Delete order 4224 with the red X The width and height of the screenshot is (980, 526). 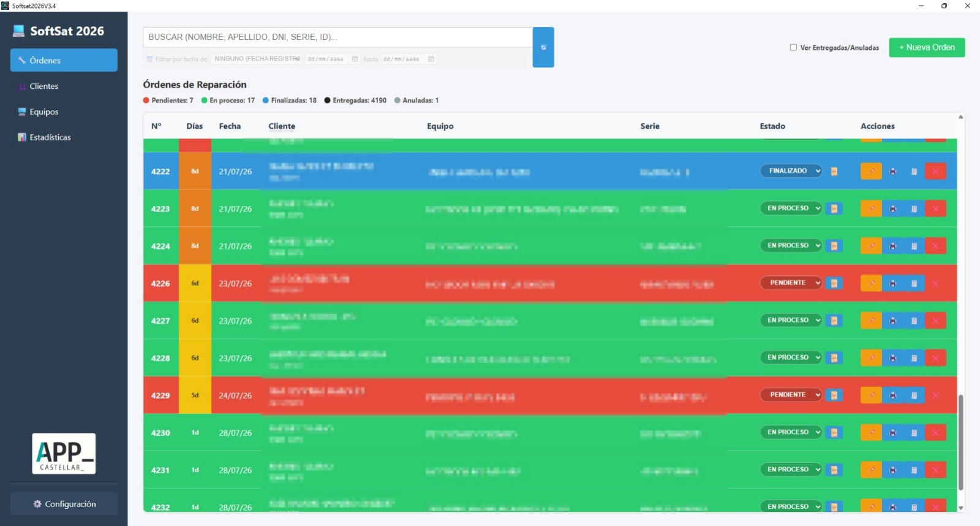point(935,246)
